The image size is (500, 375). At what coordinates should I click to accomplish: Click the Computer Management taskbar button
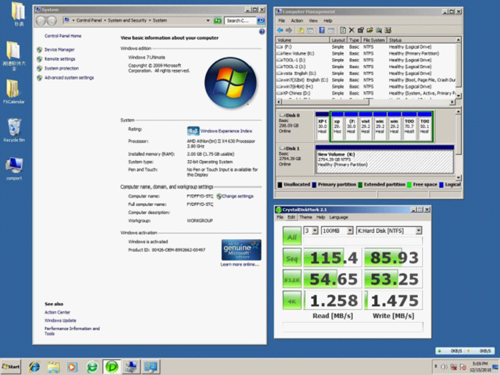click(131, 367)
